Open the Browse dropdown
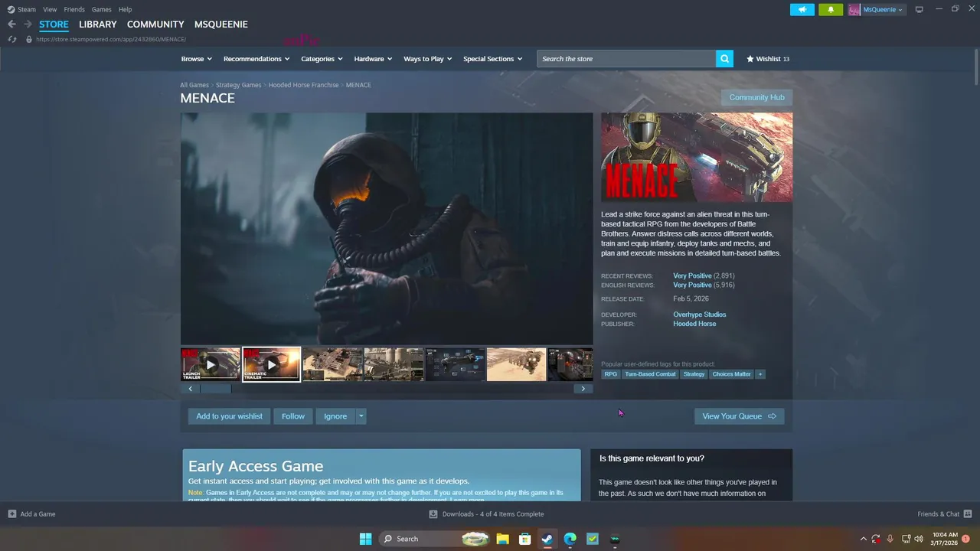 [197, 59]
